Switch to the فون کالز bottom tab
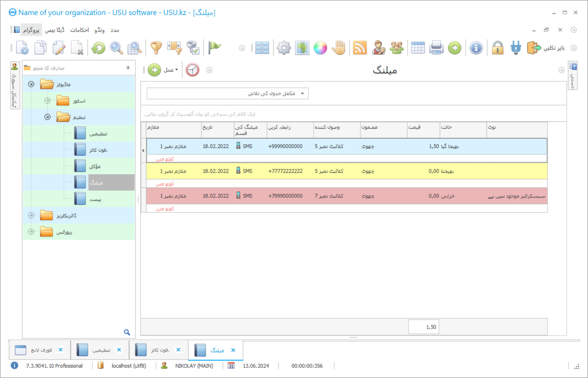Screen dimensions: 588x378 pos(159,350)
